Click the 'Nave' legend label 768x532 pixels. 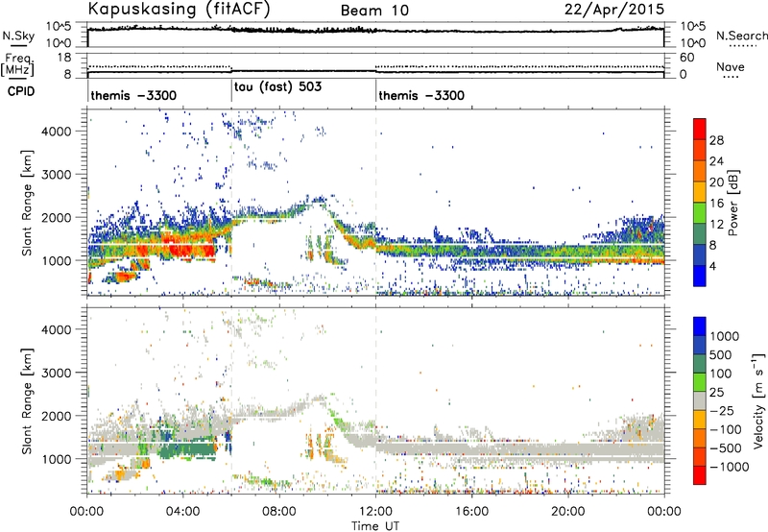(731, 67)
